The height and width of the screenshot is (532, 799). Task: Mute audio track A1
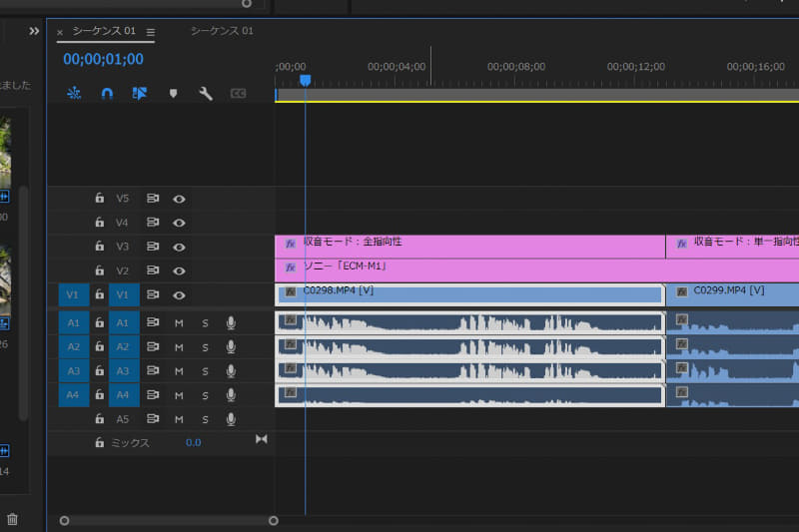point(179,323)
